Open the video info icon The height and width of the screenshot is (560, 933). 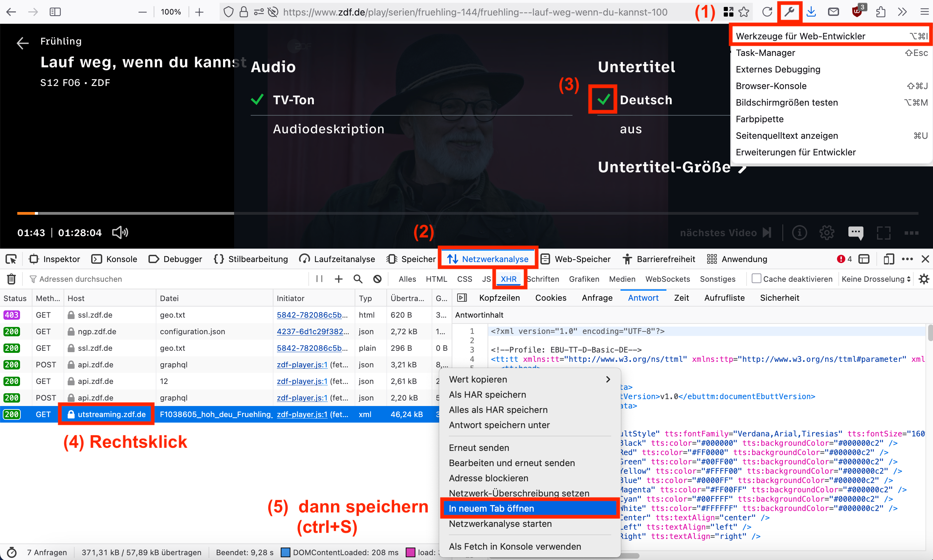click(799, 232)
